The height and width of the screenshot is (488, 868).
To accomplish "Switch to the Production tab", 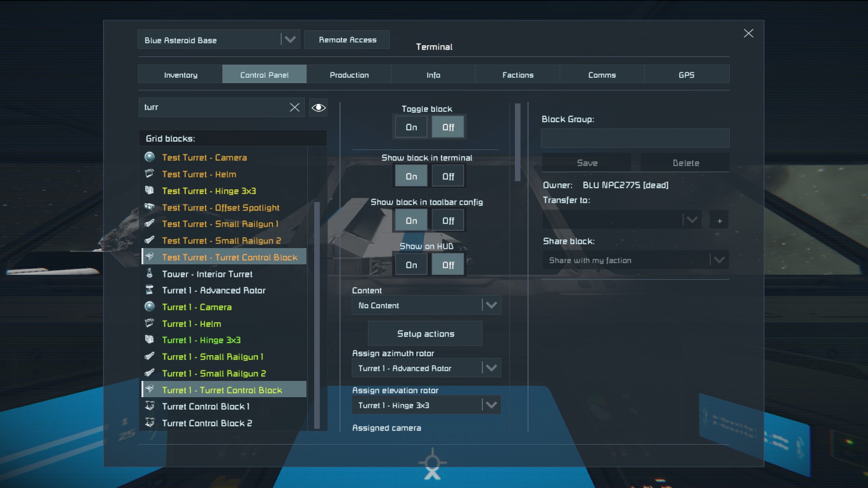I will click(349, 75).
